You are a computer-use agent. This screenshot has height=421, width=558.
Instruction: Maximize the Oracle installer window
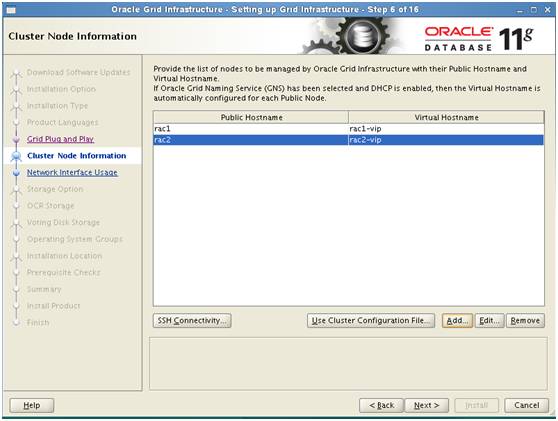tap(533, 10)
